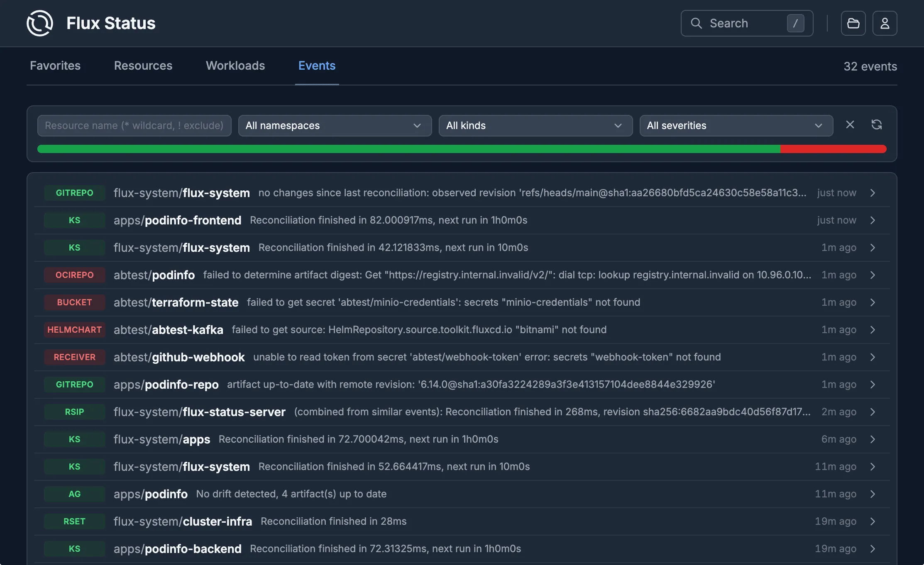Viewport: 924px width, 565px height.
Task: Click the '2m ago' timestamp
Action: tap(838, 412)
